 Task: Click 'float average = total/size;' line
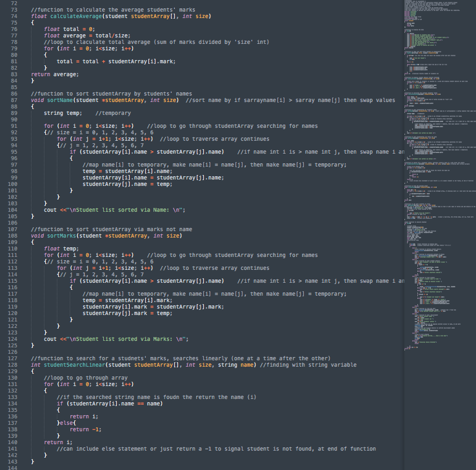[87, 36]
